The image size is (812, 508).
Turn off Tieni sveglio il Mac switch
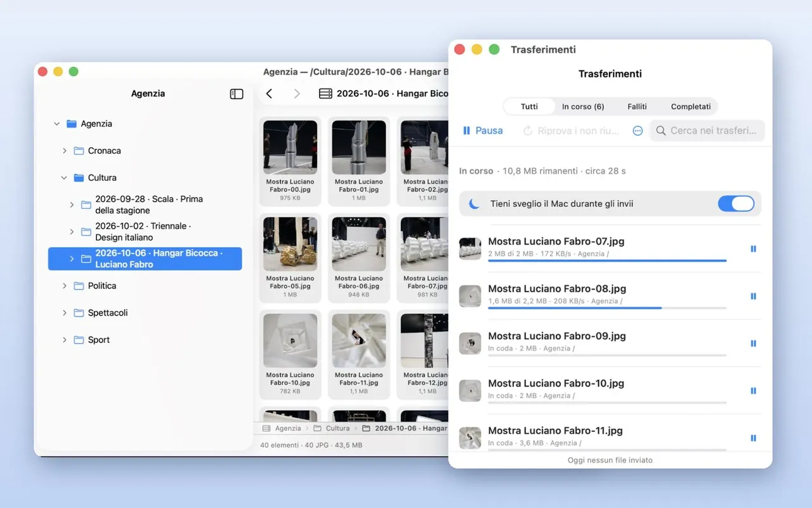click(736, 204)
